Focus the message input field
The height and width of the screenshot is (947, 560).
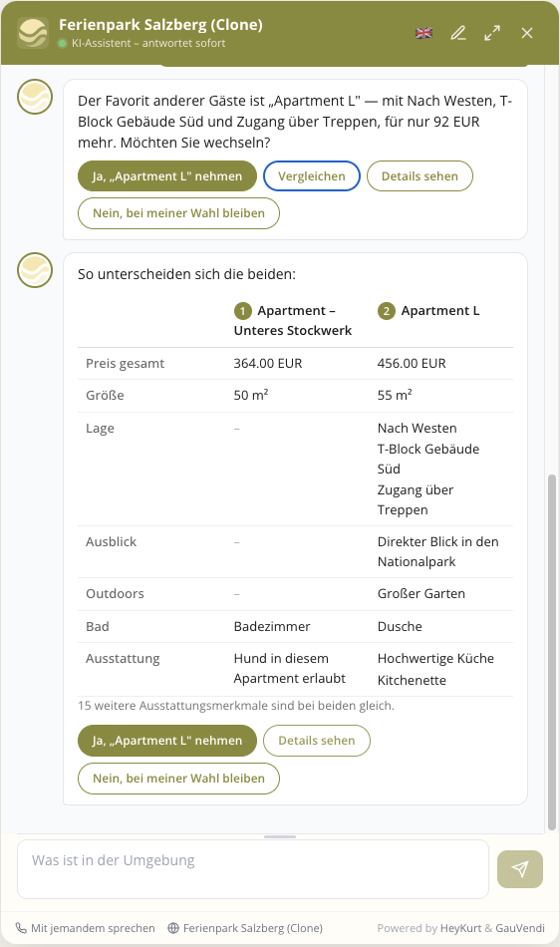coord(252,869)
